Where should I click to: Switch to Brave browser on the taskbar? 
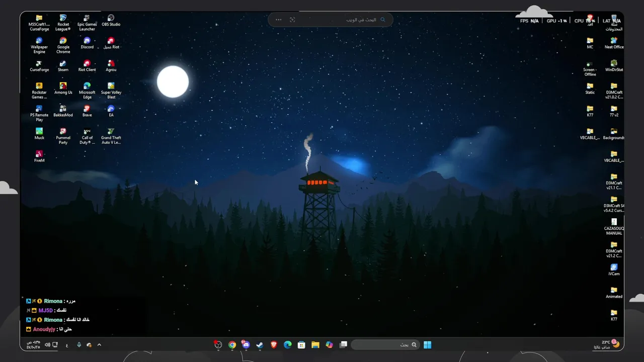click(x=274, y=344)
